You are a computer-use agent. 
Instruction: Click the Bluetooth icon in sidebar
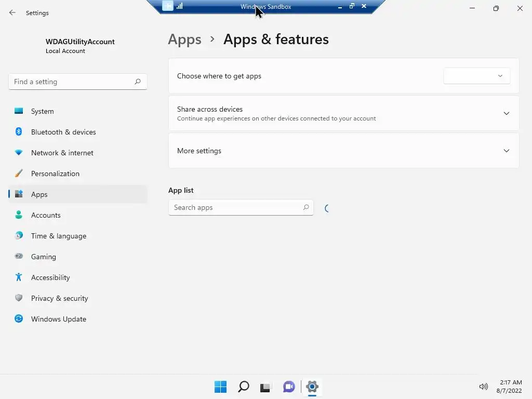click(19, 131)
